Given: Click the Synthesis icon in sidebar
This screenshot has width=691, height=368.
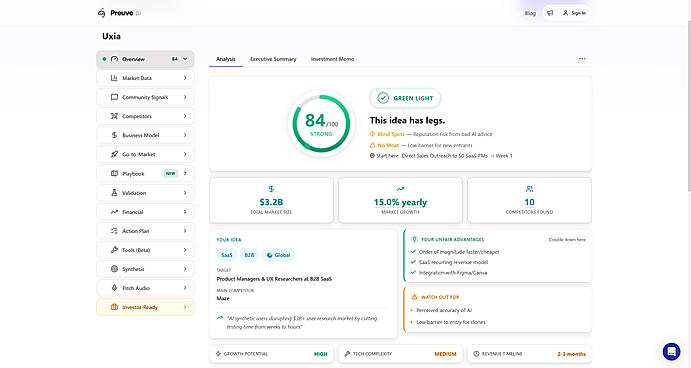Looking at the screenshot, I should tap(114, 269).
